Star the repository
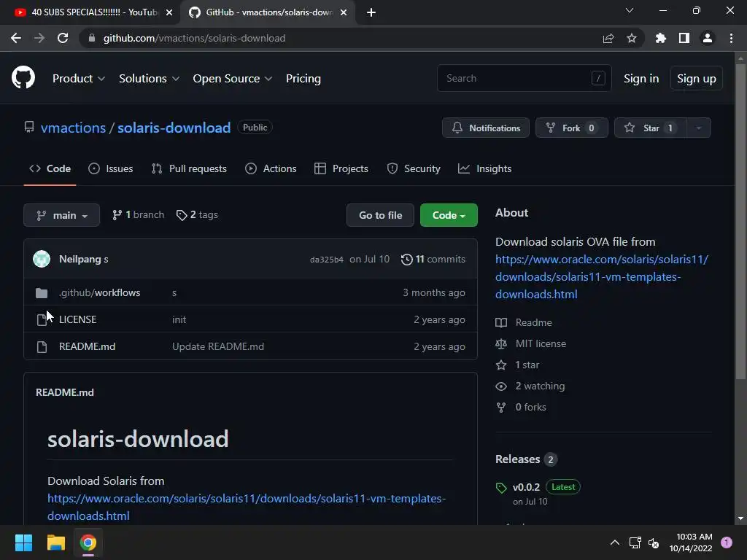 [x=651, y=128]
